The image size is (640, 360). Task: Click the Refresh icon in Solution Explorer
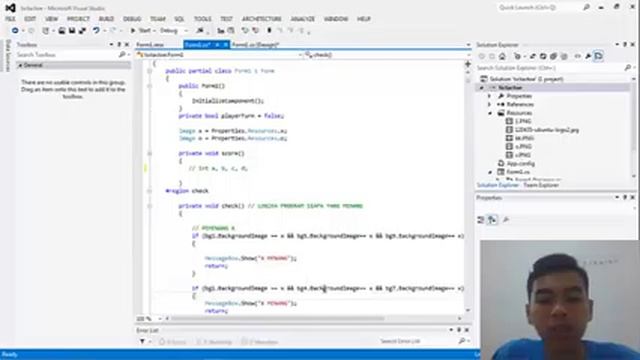coord(543,56)
